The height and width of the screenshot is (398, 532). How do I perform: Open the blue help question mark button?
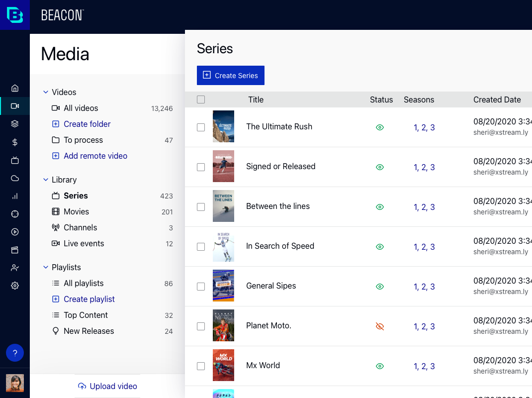[15, 353]
